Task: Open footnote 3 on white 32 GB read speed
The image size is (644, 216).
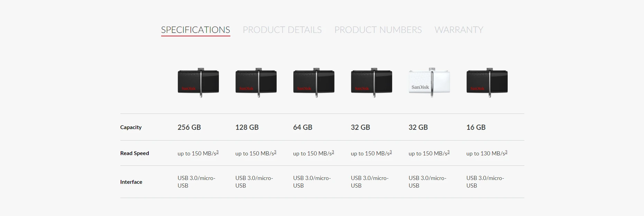Action: tap(448, 152)
